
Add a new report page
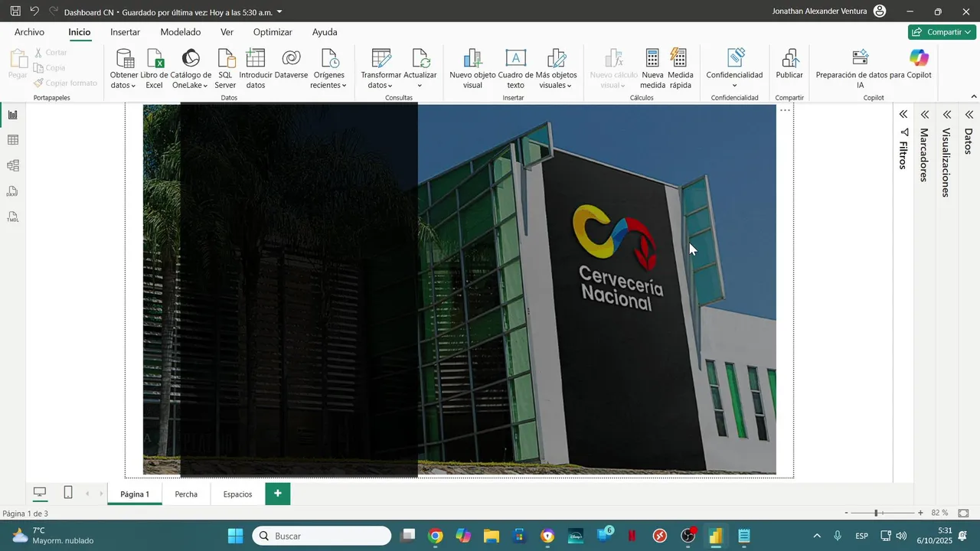278,494
